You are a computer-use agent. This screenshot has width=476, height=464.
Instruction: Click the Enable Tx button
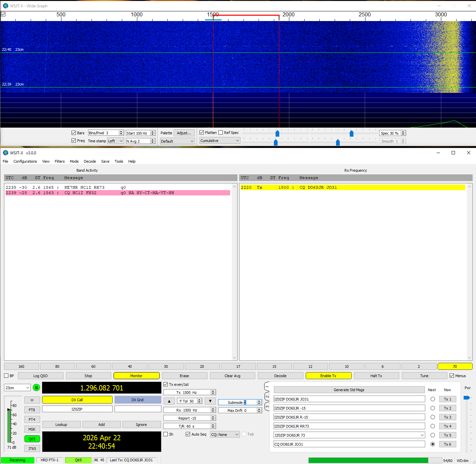click(328, 376)
